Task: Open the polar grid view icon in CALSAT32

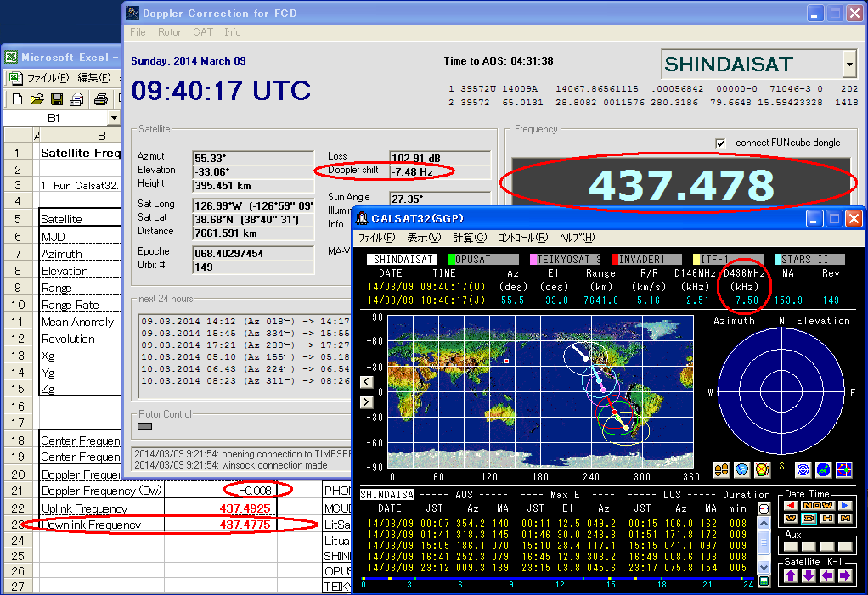Action: [x=803, y=470]
